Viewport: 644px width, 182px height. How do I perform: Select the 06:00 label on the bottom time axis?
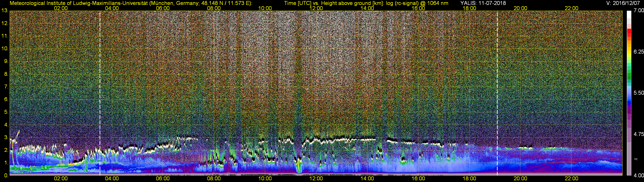(x=163, y=179)
